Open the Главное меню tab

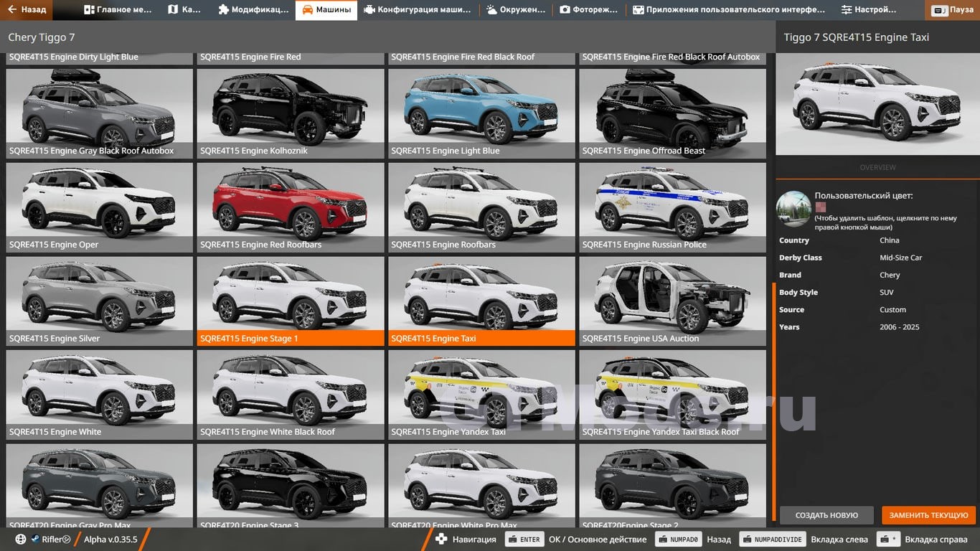[118, 10]
